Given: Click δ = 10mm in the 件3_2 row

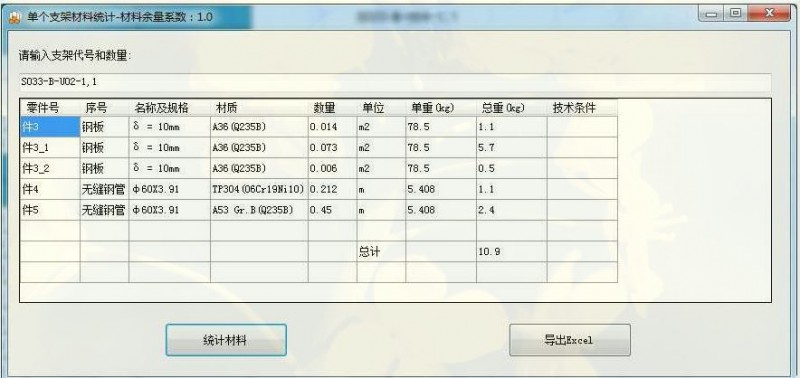Looking at the screenshot, I should tap(169, 169).
